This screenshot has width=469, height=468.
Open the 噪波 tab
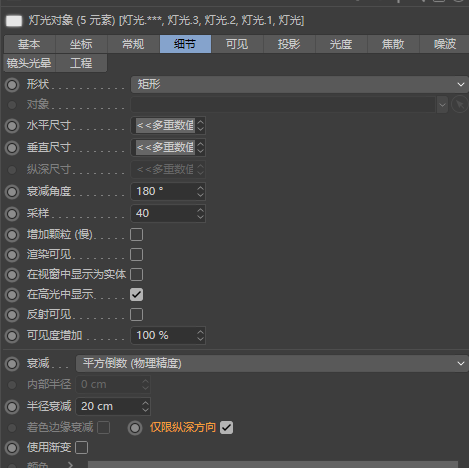pos(445,44)
